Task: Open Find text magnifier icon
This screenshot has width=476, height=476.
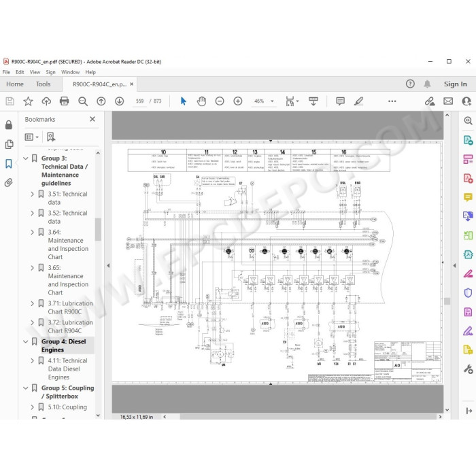Action: [x=82, y=101]
